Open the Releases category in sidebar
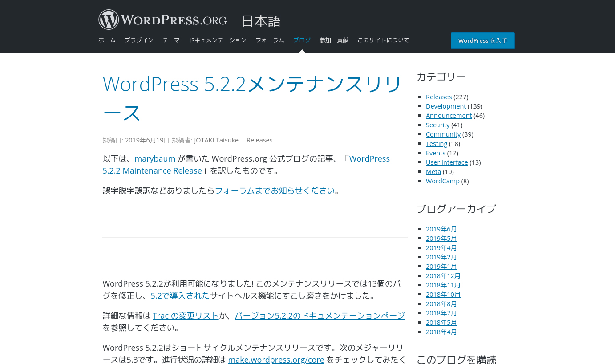This screenshot has width=615, height=364. 439,97
